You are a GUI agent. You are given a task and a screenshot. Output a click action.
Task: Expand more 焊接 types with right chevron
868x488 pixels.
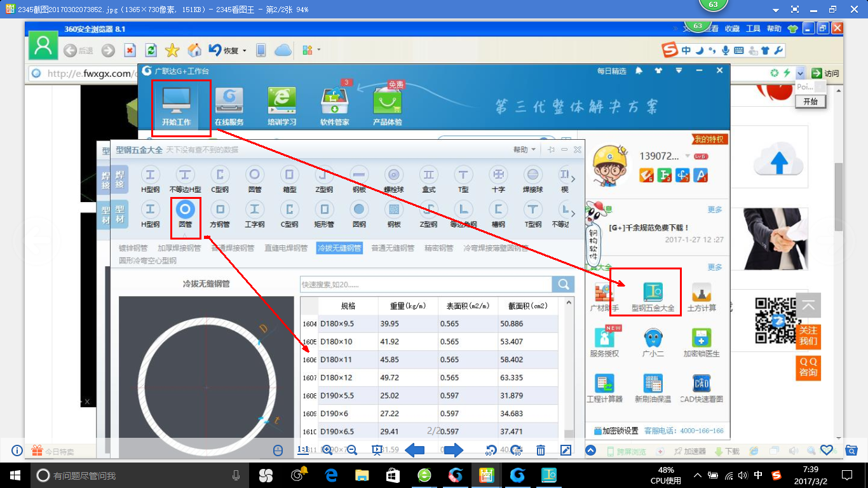click(x=573, y=179)
